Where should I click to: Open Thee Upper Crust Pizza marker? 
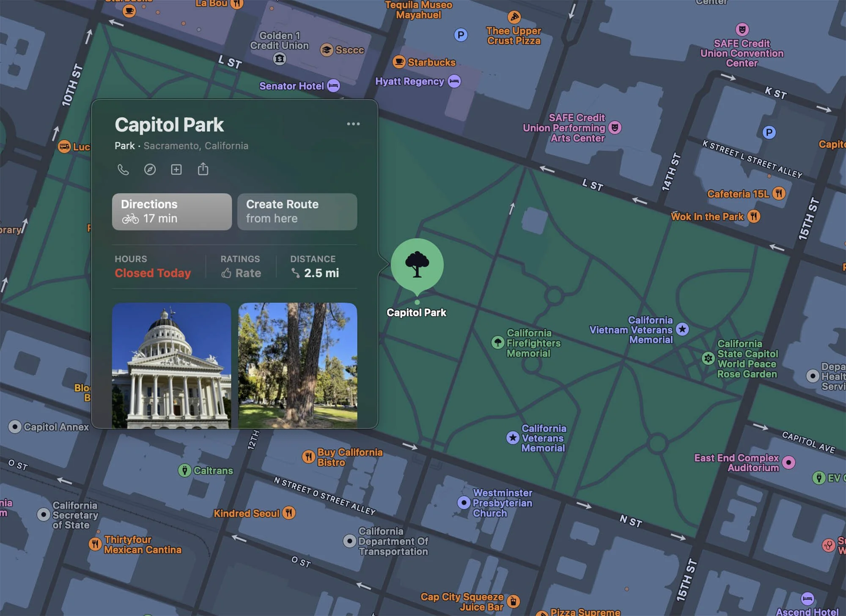point(514,17)
